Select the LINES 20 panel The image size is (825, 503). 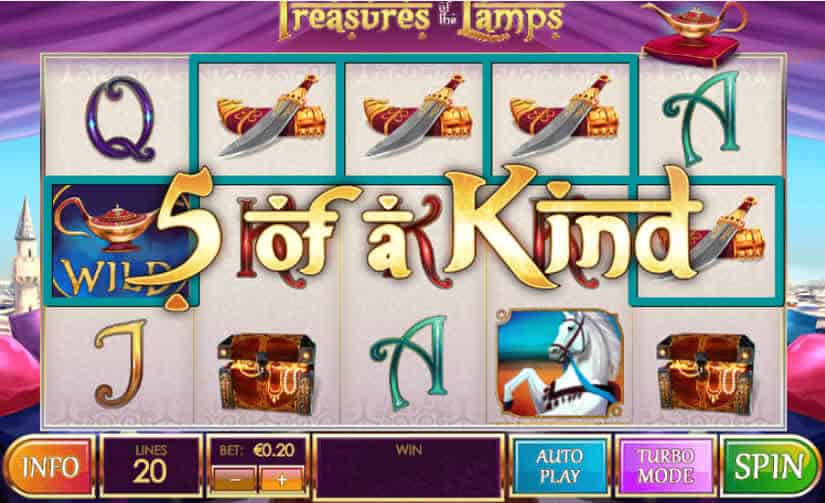coord(150,466)
